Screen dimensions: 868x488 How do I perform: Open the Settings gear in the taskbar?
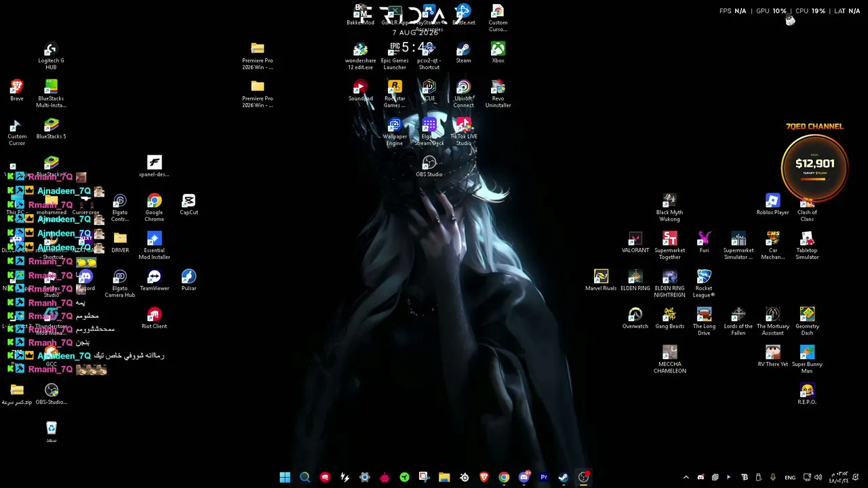coord(364,477)
